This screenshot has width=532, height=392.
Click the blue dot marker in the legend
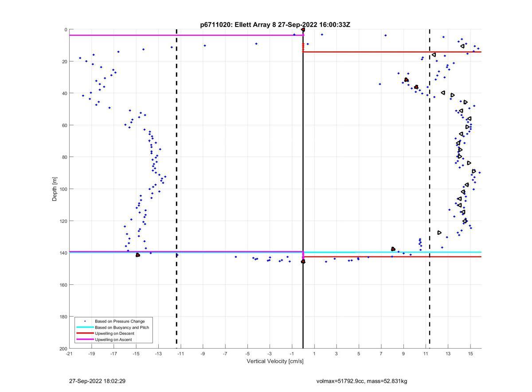pyautogui.click(x=85, y=321)
